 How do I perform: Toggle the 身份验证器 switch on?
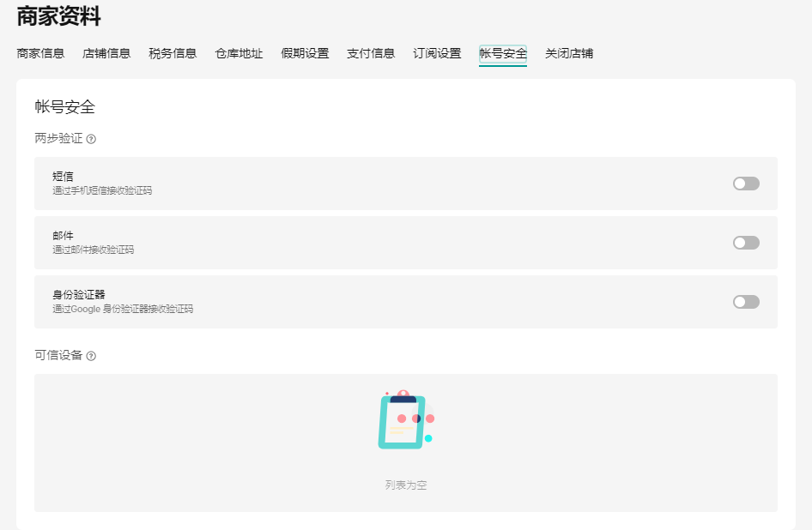point(746,302)
